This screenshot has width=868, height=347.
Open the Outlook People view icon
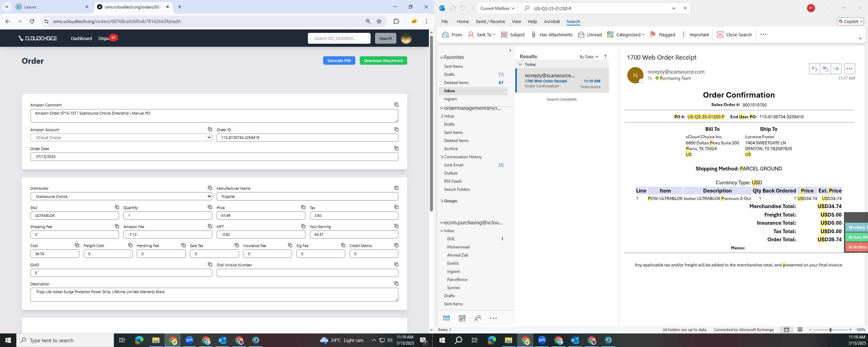(x=477, y=318)
